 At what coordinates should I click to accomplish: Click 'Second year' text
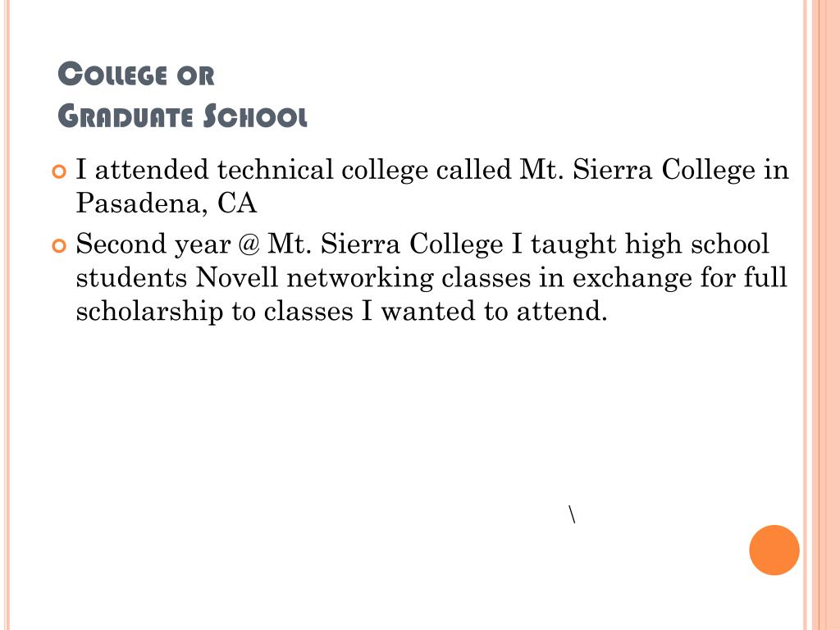click(x=153, y=244)
